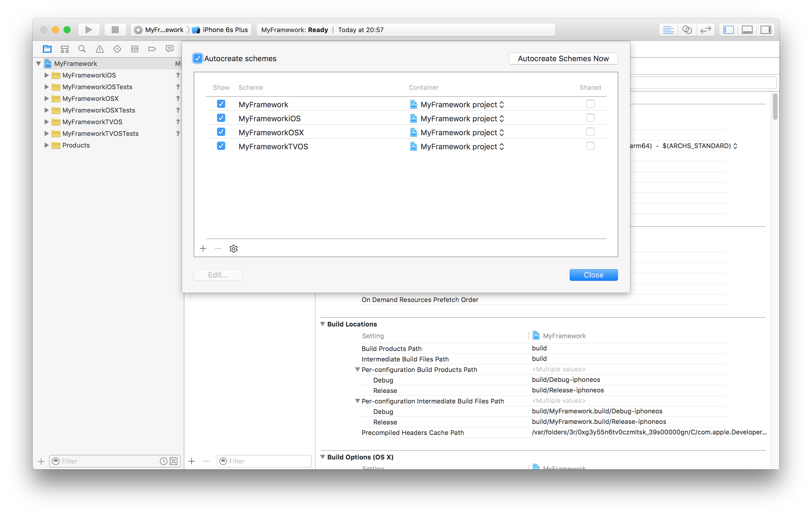Expand the MyFrameworkTVOSTests folder
The image size is (812, 516).
pos(47,134)
